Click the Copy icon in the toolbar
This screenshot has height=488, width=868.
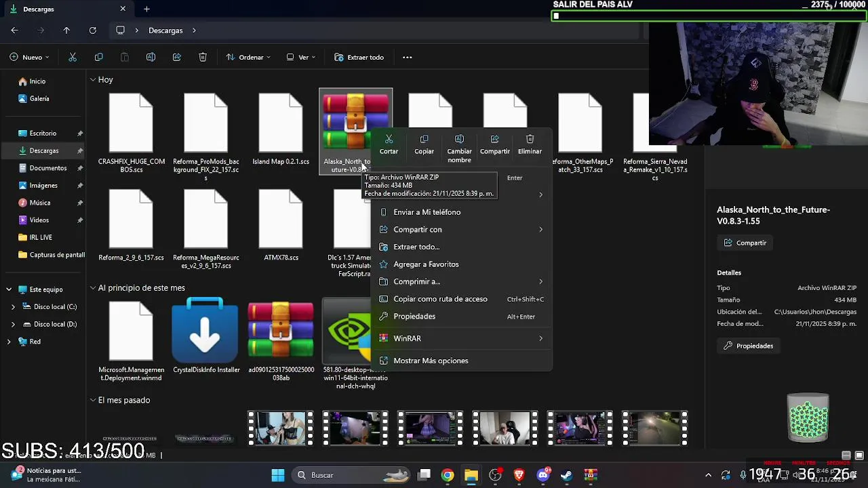(x=99, y=58)
